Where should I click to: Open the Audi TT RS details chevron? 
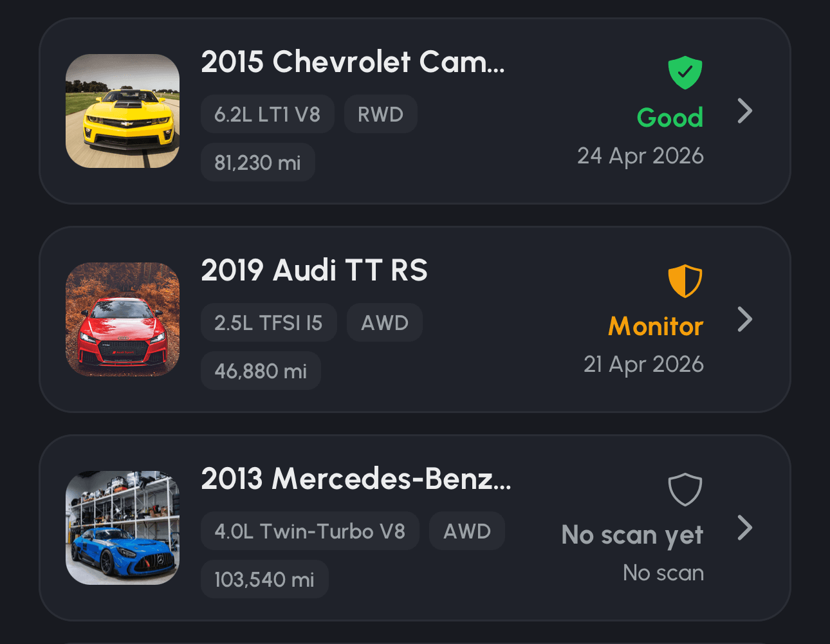(x=745, y=319)
